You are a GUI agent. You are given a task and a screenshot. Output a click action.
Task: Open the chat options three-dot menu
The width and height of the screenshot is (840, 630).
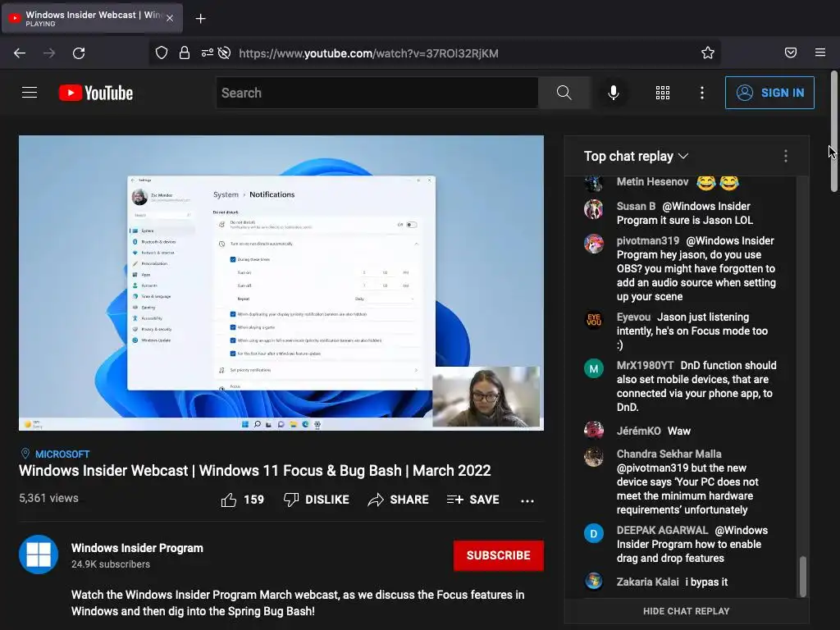[785, 156]
